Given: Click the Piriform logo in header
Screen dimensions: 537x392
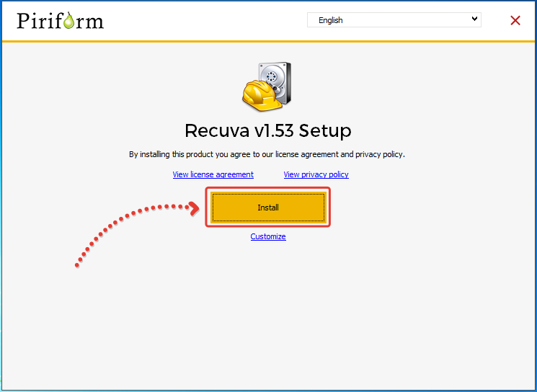Looking at the screenshot, I should 60,20.
